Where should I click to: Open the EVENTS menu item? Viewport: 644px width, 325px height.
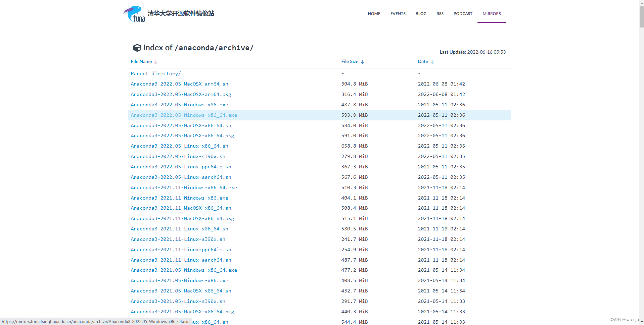pos(398,14)
